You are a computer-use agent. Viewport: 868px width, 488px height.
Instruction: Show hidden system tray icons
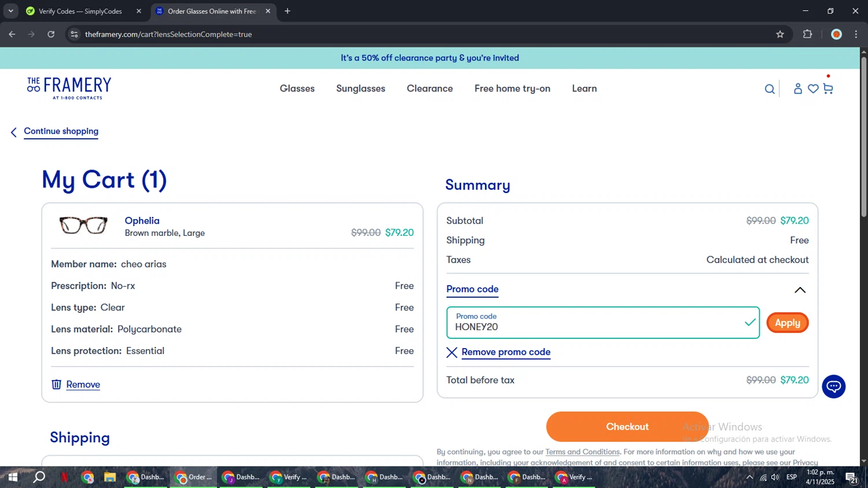click(749, 477)
